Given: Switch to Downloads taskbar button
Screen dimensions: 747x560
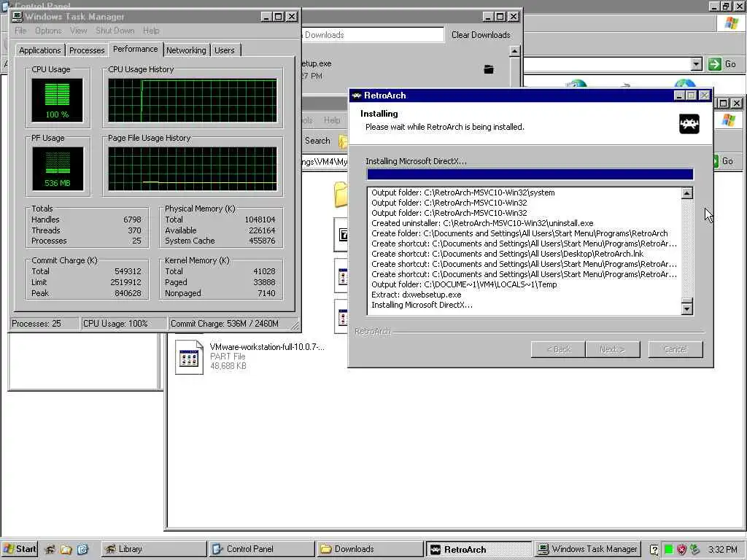Looking at the screenshot, I should pyautogui.click(x=369, y=549).
